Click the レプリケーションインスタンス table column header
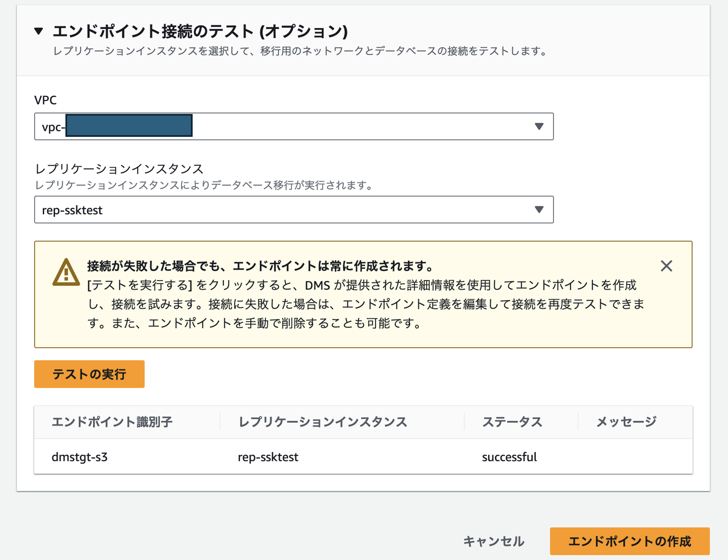This screenshot has height=560, width=728. point(323,422)
